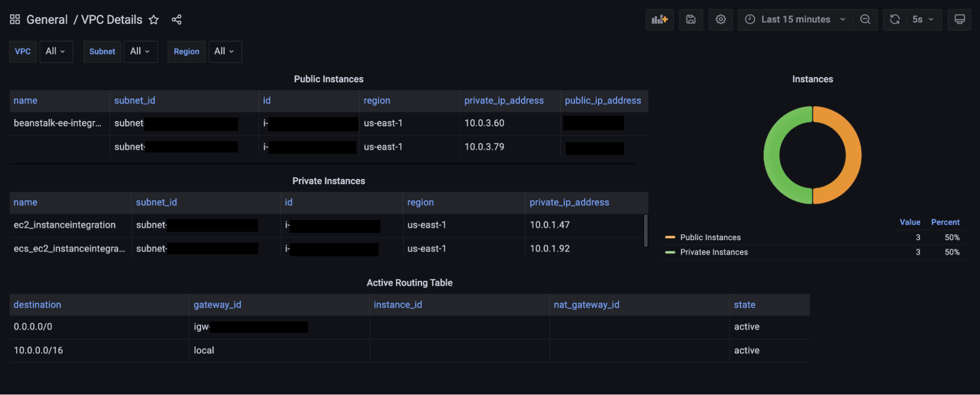Toggle Privatee Instances legend series
Viewport: 980px width, 395px height.
(x=714, y=252)
